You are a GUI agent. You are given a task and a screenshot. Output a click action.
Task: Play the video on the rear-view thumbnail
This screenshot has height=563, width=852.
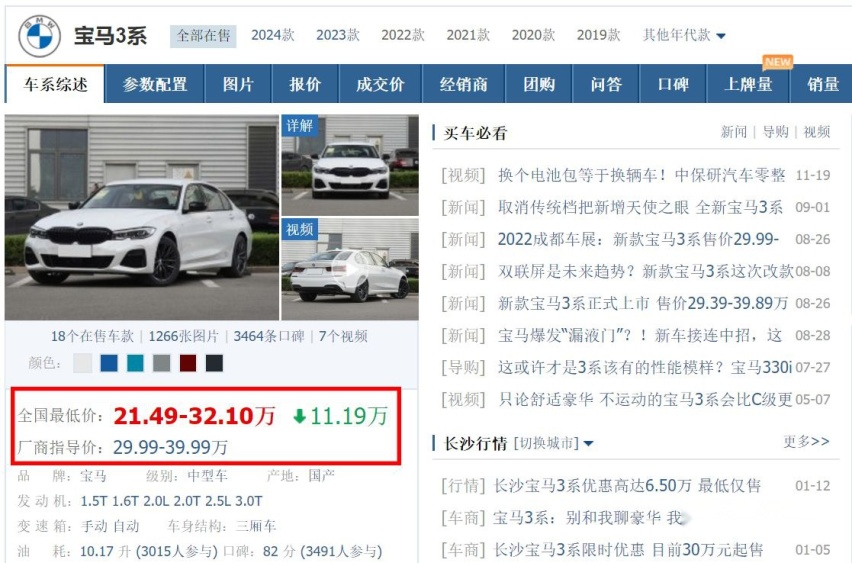pyautogui.click(x=350, y=270)
